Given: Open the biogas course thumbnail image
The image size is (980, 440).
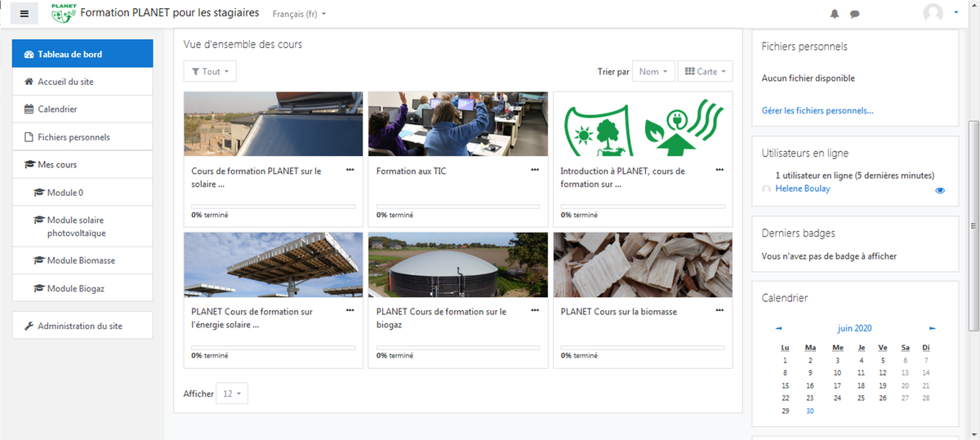Looking at the screenshot, I should click(x=458, y=264).
